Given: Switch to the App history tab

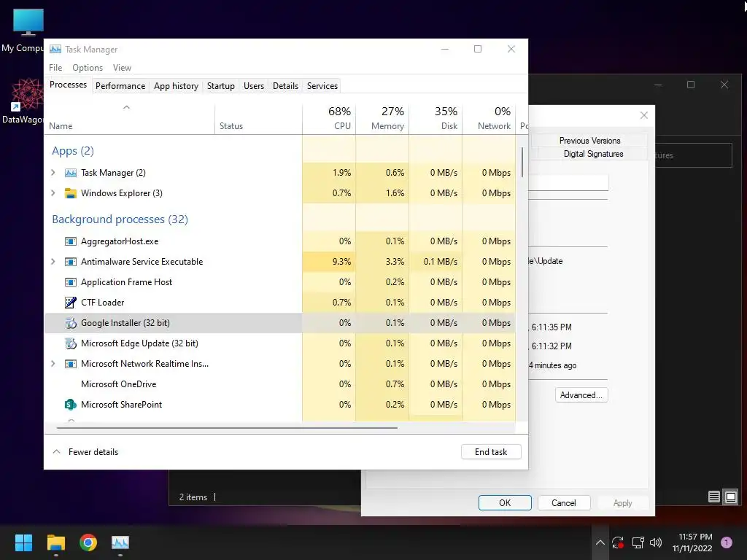Looking at the screenshot, I should pyautogui.click(x=176, y=86).
